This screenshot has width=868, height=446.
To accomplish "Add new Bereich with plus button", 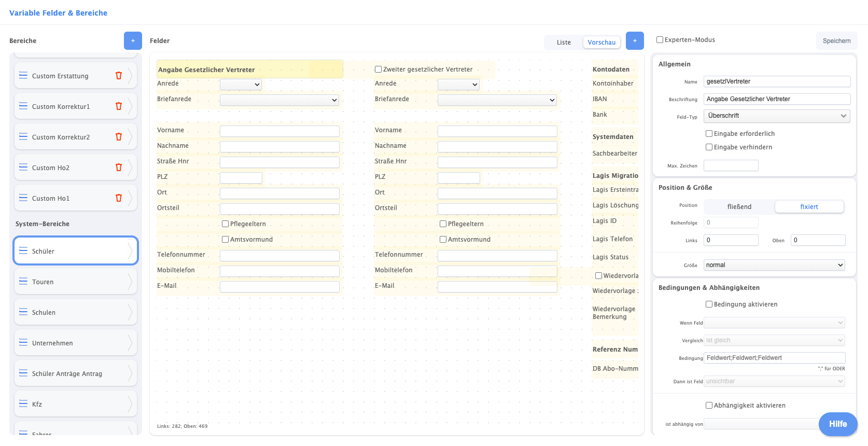I will tap(133, 40).
